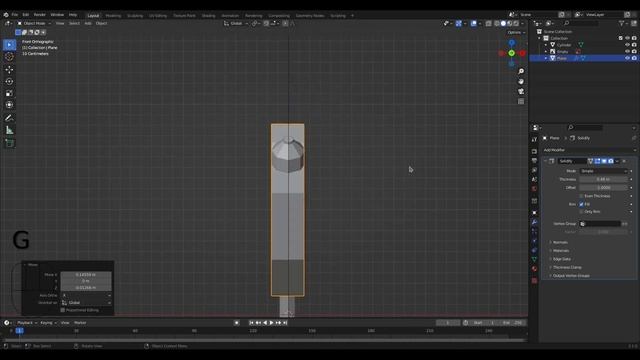Hide the Plane object in viewport
The width and height of the screenshot is (640, 360).
(x=627, y=58)
